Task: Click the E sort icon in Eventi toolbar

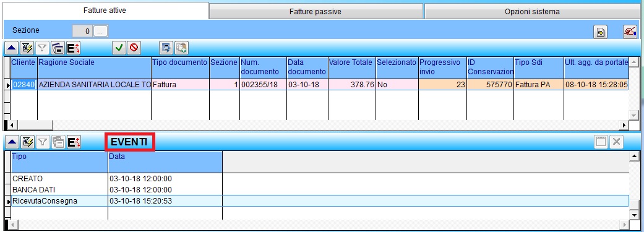Action: 74,142
